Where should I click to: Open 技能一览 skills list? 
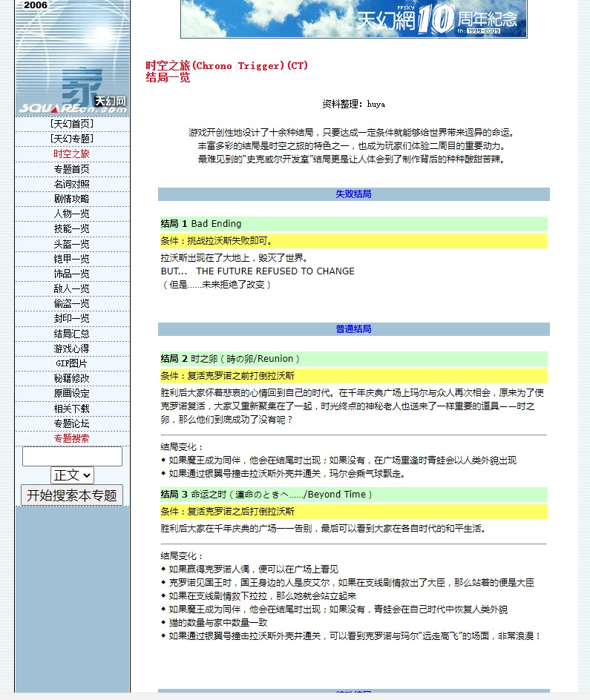click(72, 229)
